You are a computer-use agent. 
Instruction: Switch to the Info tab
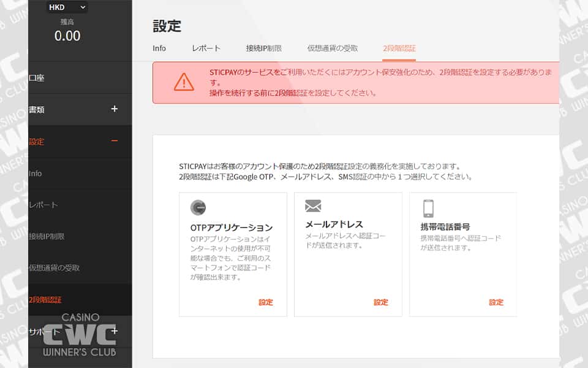click(x=159, y=48)
